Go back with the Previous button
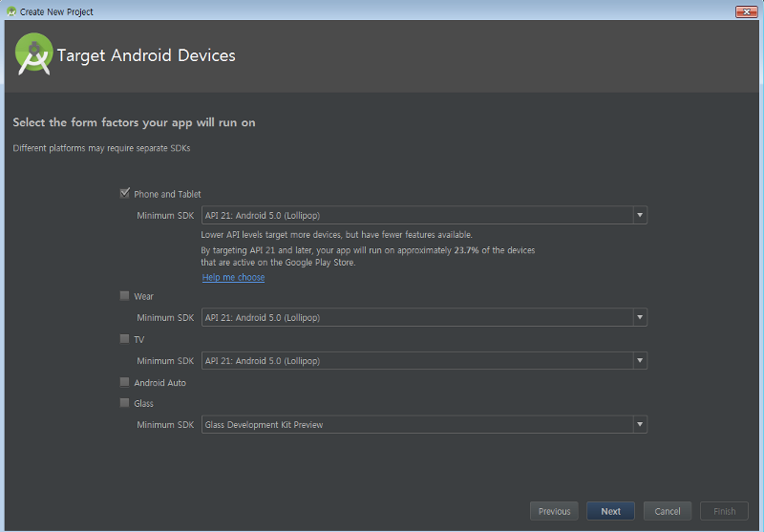This screenshot has height=532, width=764. coord(554,511)
